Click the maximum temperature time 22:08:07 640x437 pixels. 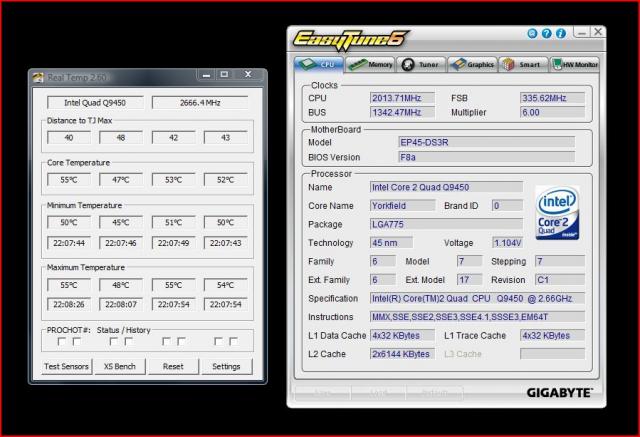[x=121, y=304]
